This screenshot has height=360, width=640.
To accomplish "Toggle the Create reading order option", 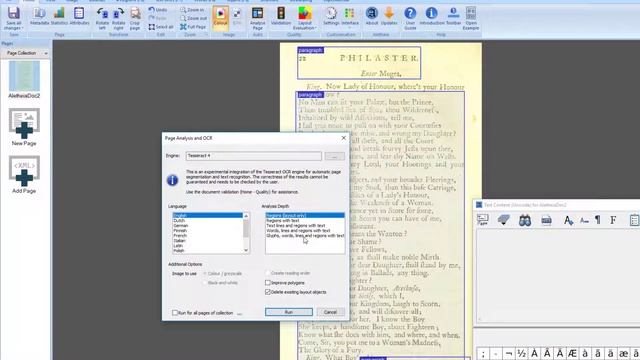I will (268, 273).
